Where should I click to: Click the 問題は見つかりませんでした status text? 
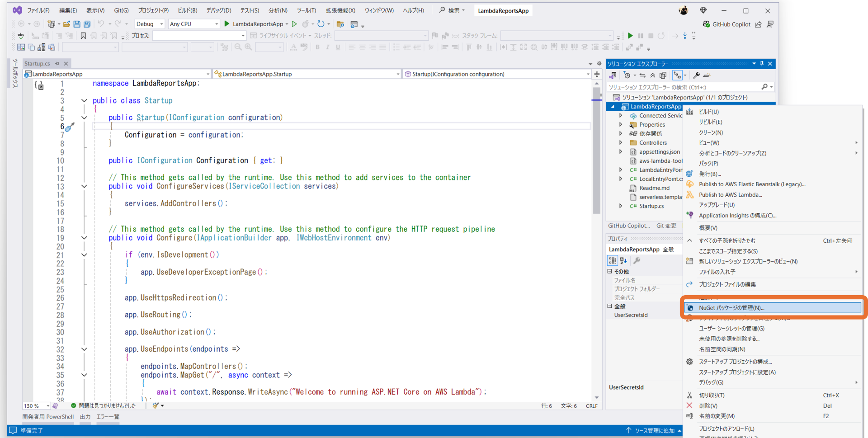(x=107, y=406)
